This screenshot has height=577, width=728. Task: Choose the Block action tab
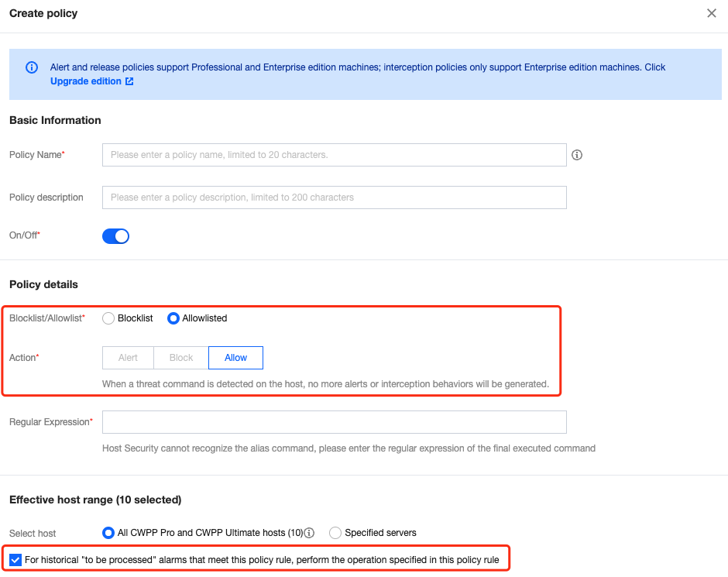point(181,358)
